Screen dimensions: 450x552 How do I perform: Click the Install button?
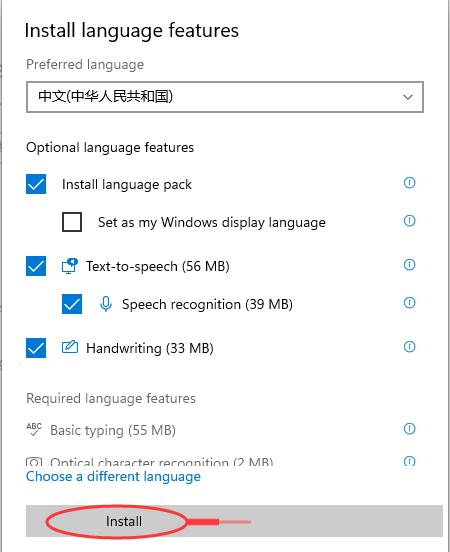click(x=234, y=521)
